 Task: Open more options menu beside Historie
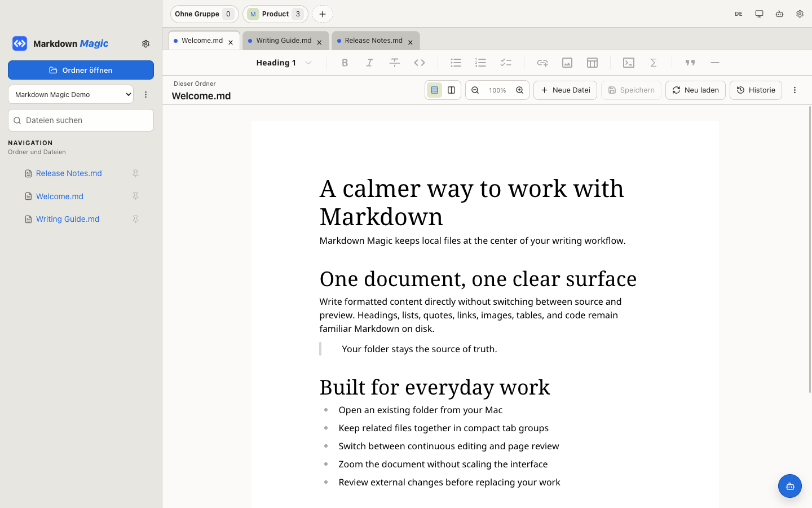pos(795,90)
